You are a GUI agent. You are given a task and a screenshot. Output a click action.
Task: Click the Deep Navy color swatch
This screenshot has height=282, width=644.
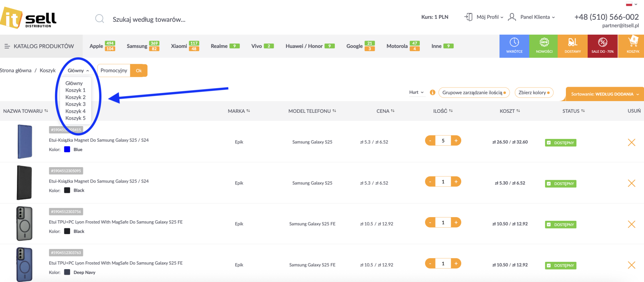click(x=67, y=272)
